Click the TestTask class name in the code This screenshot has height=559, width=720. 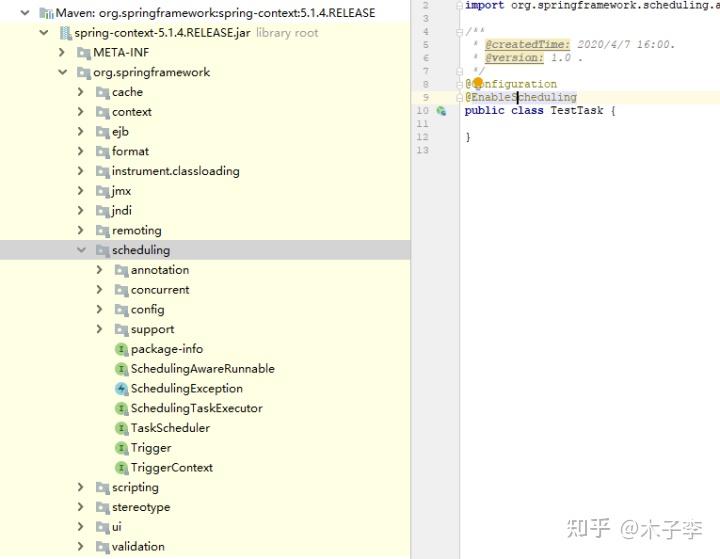(577, 110)
